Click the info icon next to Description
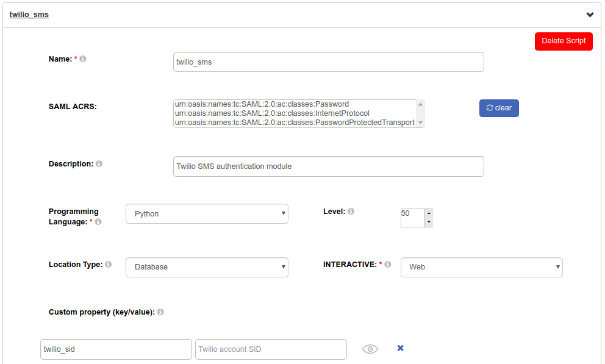Viewport: 605px width, 364px height. (x=99, y=163)
